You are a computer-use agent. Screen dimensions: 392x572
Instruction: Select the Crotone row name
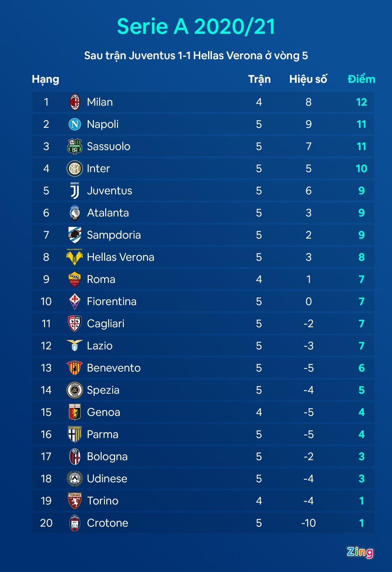click(x=107, y=523)
